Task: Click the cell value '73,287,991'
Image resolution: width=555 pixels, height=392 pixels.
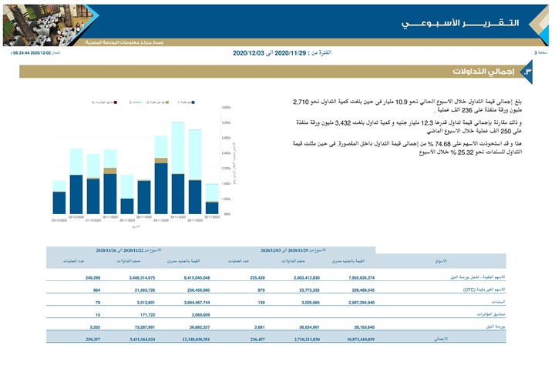Action: (x=145, y=327)
